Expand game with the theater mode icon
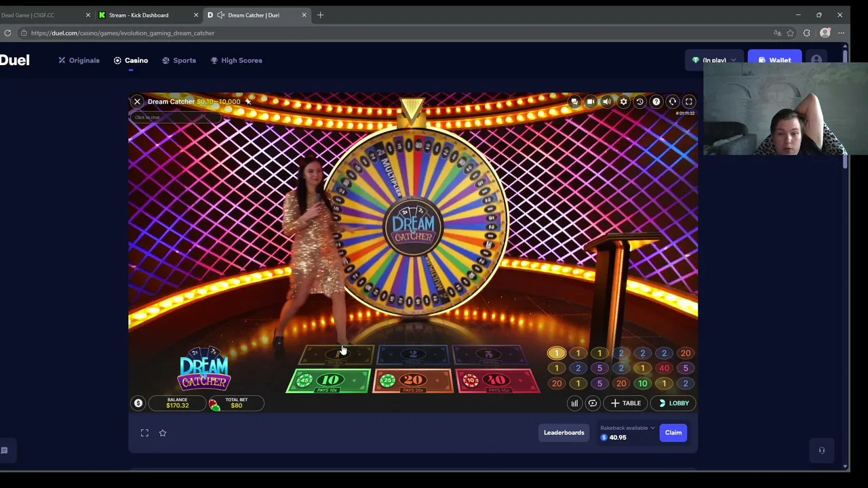868x488 pixels. [x=144, y=433]
